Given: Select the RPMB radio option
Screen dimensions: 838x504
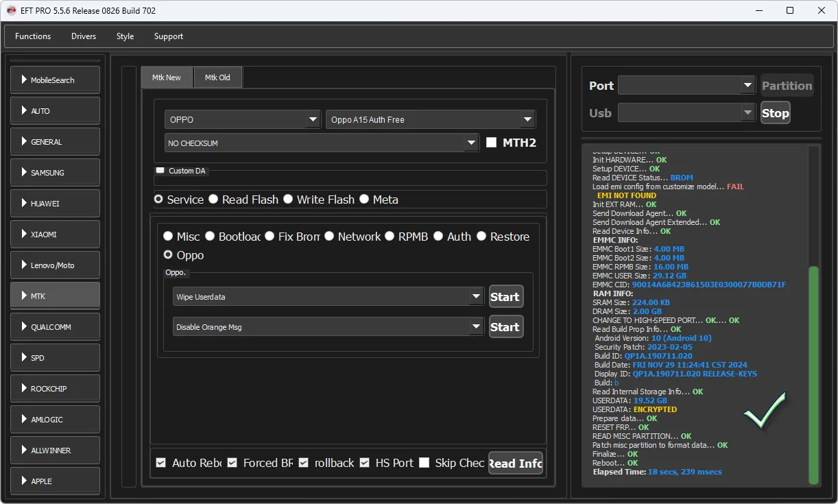Looking at the screenshot, I should pyautogui.click(x=390, y=237).
